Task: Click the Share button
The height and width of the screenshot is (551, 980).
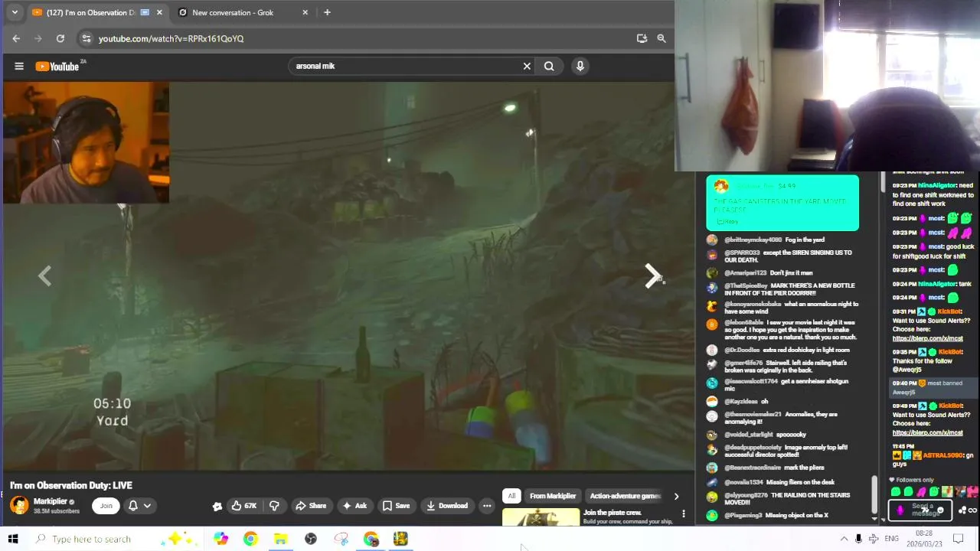Action: 311,506
